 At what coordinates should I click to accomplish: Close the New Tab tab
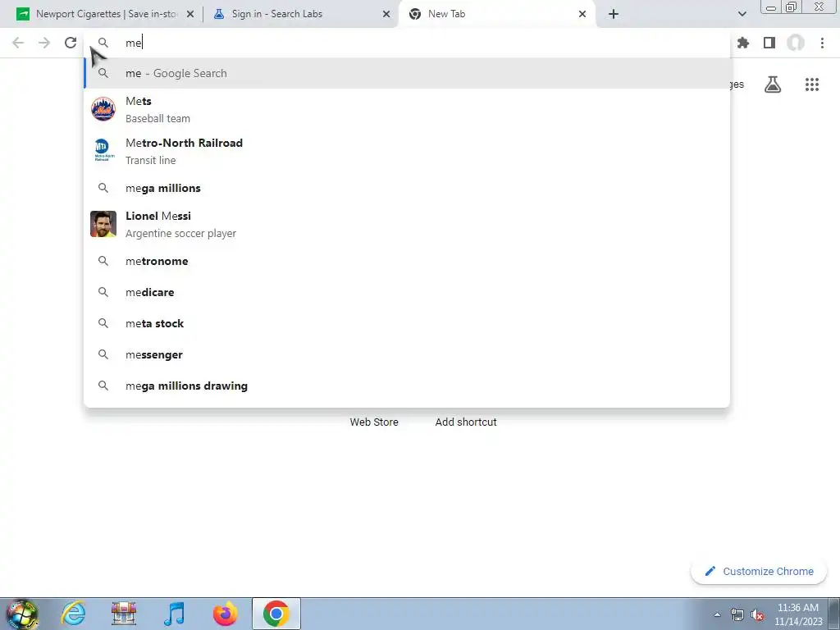(582, 15)
